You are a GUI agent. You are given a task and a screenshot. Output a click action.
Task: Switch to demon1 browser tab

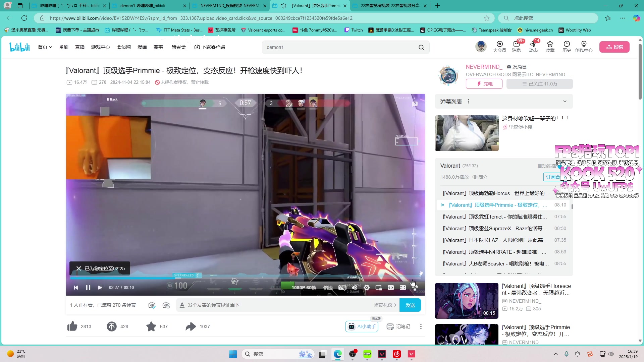click(x=149, y=6)
